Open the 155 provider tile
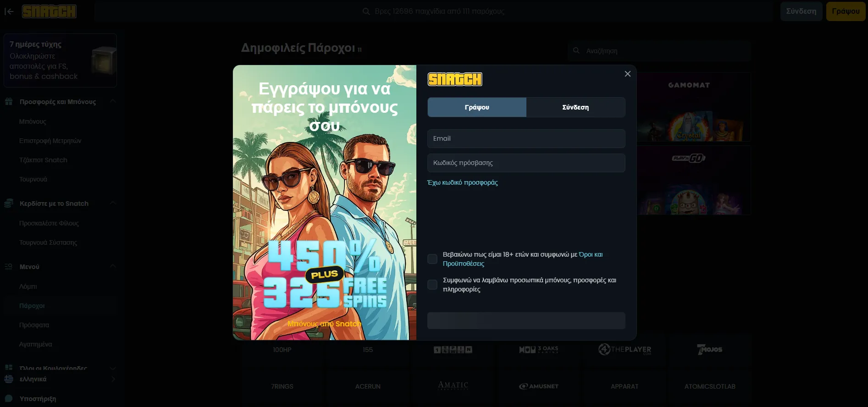The width and height of the screenshot is (868, 407). click(368, 350)
